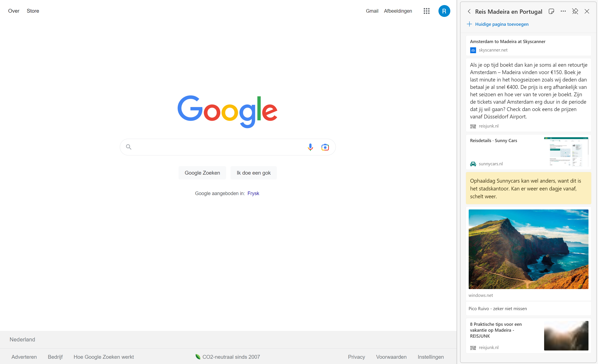Open Instellingen in footer
Screen dimensions: 598x364
point(431,357)
